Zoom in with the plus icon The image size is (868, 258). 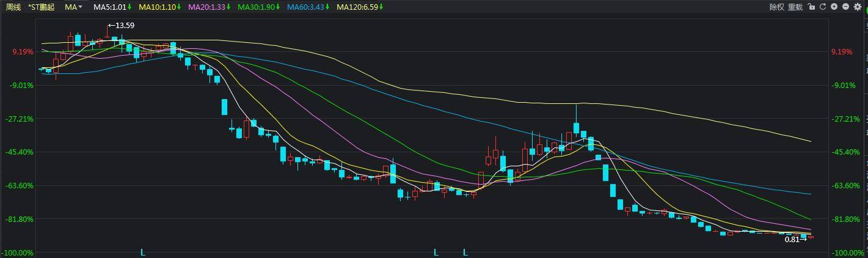[x=834, y=7]
